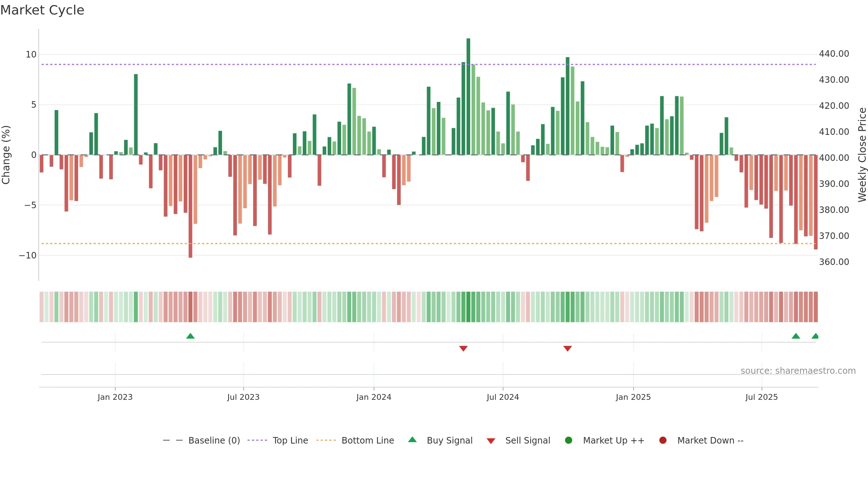The image size is (868, 488).
Task: Click the 400.00 price axis label
Action: coord(834,158)
